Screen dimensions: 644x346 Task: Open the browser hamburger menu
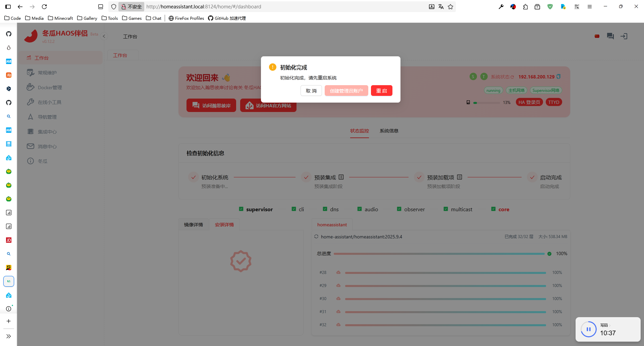(x=590, y=7)
